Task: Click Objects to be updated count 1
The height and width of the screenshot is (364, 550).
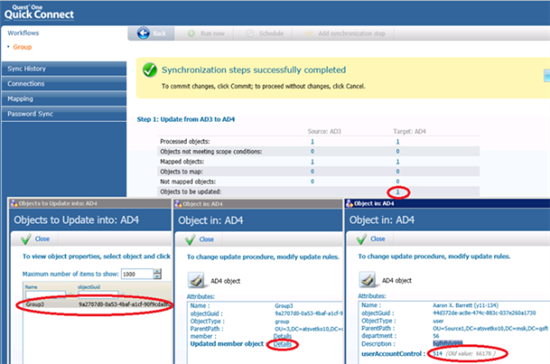Action: click(398, 192)
